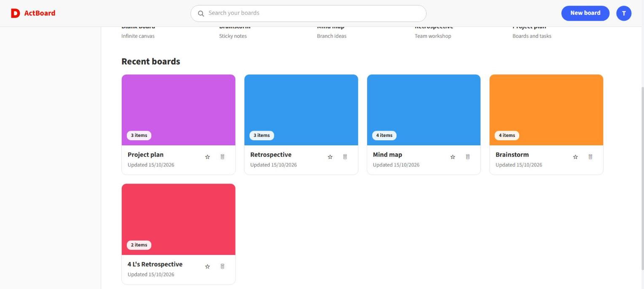
Task: Click Retrospective's 3 items badge
Action: pos(262,135)
